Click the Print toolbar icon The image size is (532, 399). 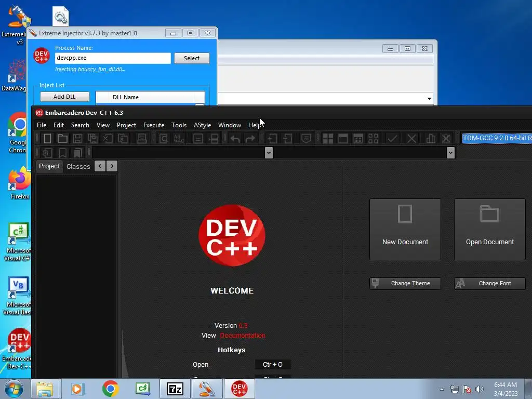[142, 138]
